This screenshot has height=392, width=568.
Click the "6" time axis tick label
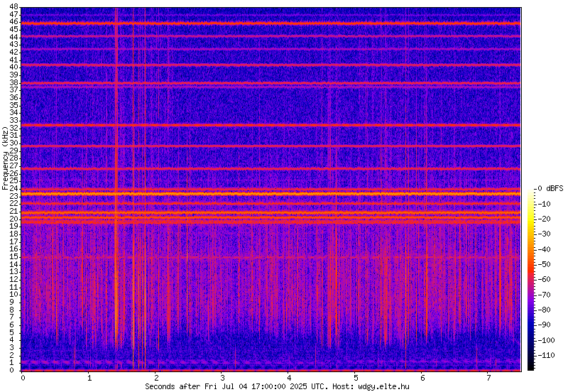tap(422, 379)
